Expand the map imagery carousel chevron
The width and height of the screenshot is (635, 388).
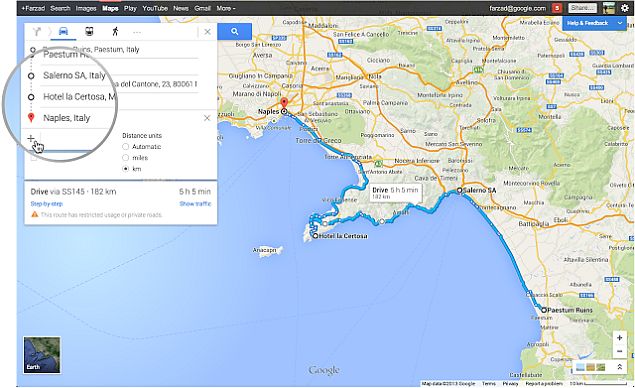click(619, 367)
